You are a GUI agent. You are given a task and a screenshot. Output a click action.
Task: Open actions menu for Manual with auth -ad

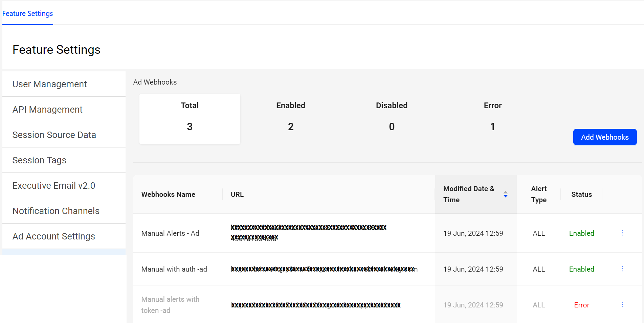622,269
